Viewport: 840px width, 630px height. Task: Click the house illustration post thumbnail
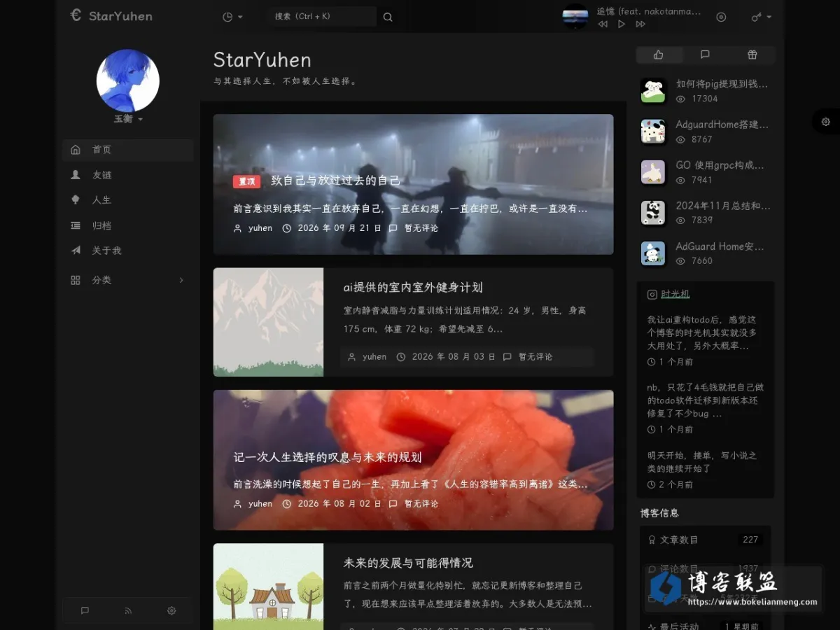click(x=268, y=587)
